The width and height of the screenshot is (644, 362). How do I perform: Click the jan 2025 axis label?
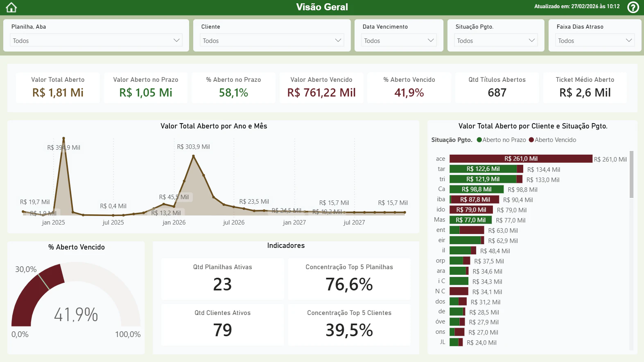[53, 223]
